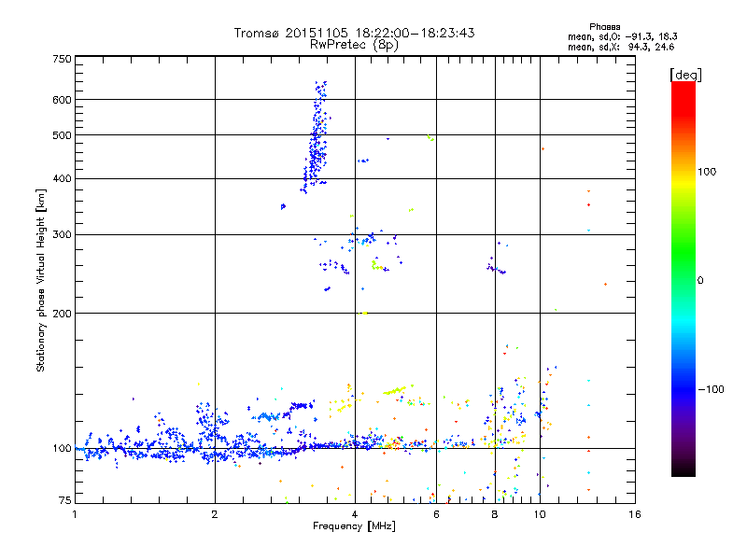Click the x-axis label '2'

[x=215, y=514]
